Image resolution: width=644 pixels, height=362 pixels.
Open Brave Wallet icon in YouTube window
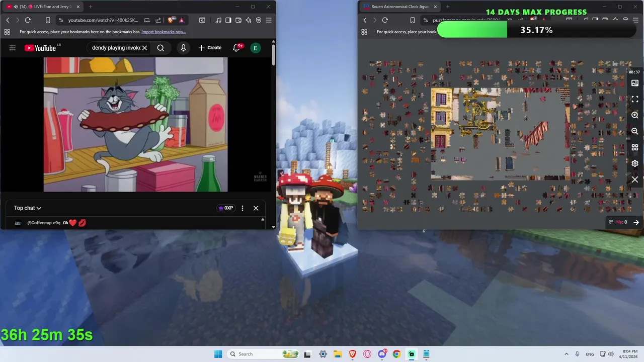pos(238,20)
